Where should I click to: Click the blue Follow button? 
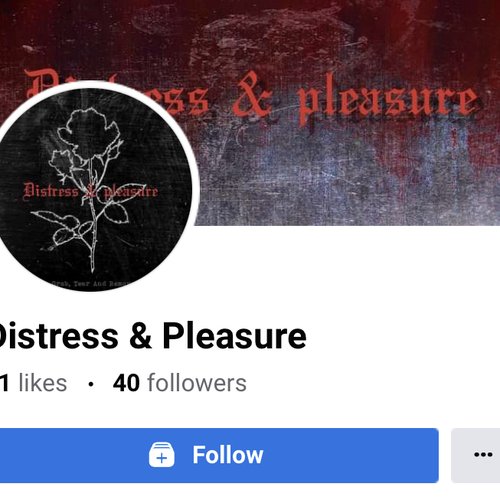coord(219,455)
